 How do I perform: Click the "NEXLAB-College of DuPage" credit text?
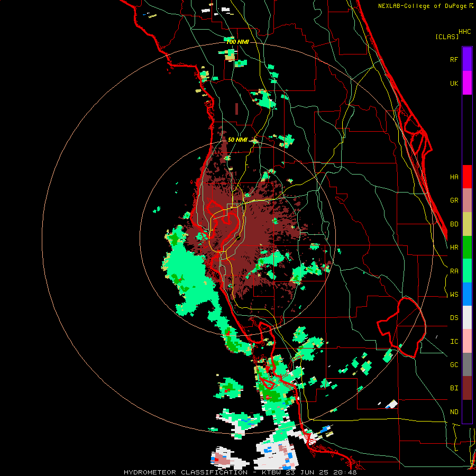(422, 6)
